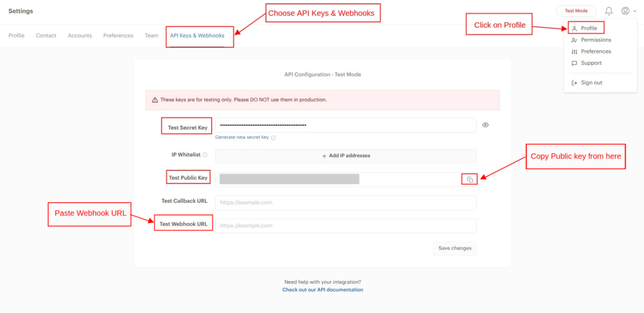
Task: Switch to the Profile settings tab
Action: click(16, 36)
